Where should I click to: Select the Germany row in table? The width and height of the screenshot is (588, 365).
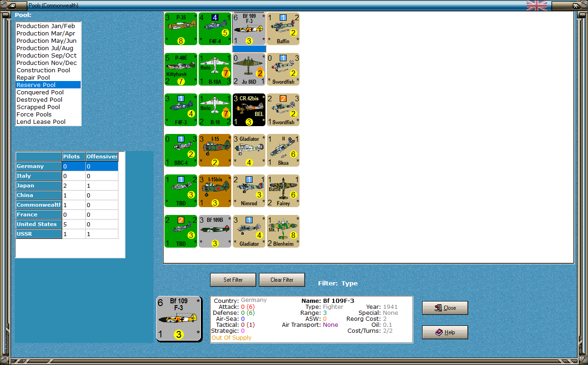(67, 166)
